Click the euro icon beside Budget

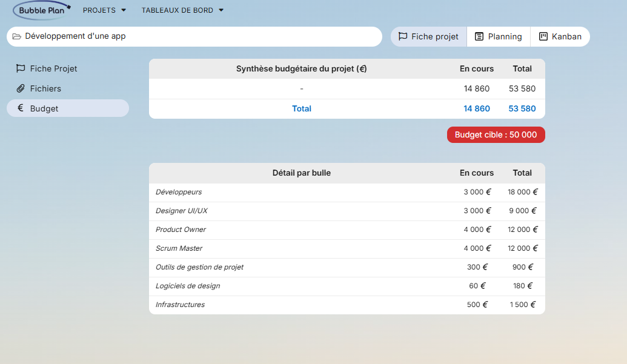(21, 108)
